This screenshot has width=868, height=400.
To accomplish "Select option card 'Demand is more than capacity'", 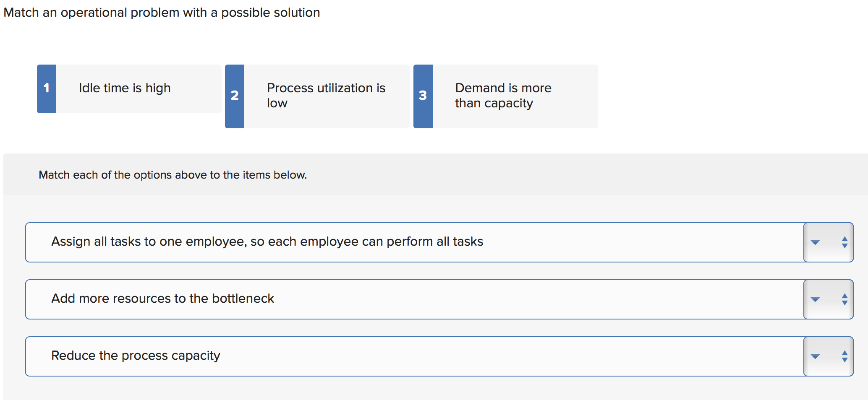I will [x=503, y=96].
